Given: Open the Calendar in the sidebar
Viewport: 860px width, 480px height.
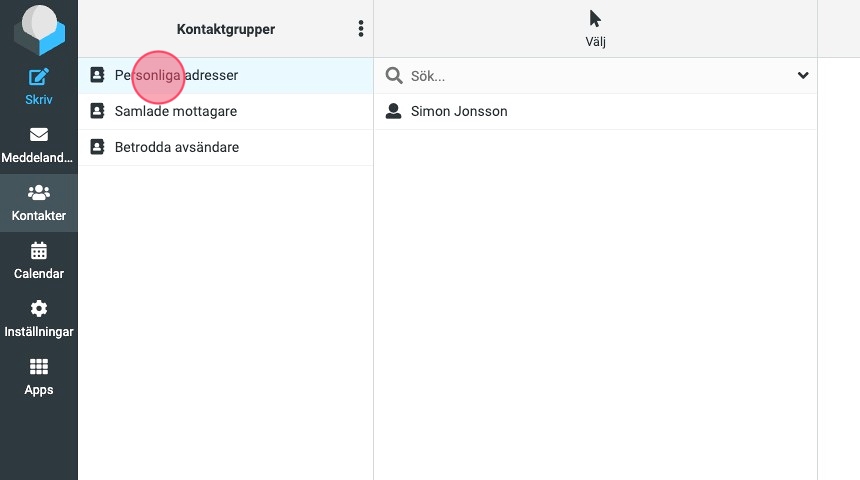Looking at the screenshot, I should point(39,261).
